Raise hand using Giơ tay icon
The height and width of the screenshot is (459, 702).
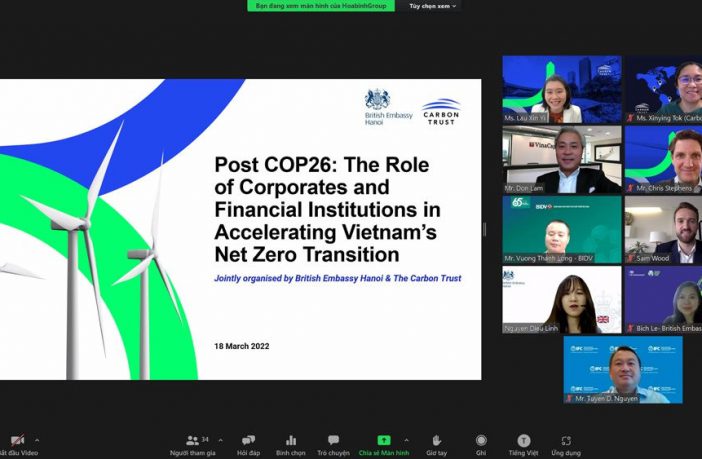[x=436, y=440]
